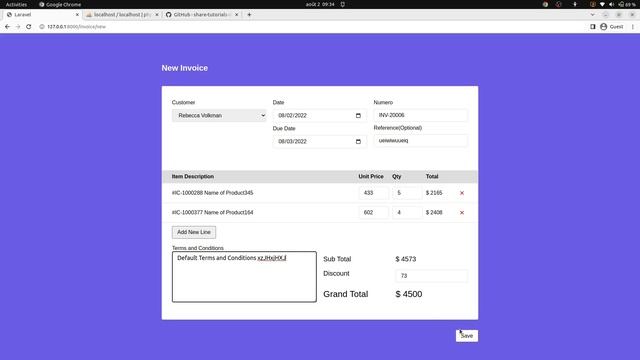The width and height of the screenshot is (640, 360).
Task: Click the Numero field INV-20006
Action: 421,115
